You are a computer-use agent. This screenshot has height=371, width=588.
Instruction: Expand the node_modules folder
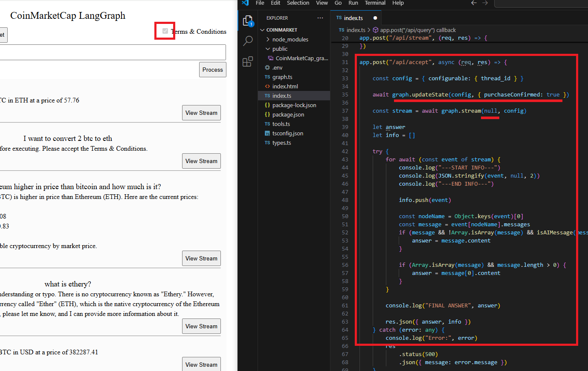point(290,39)
